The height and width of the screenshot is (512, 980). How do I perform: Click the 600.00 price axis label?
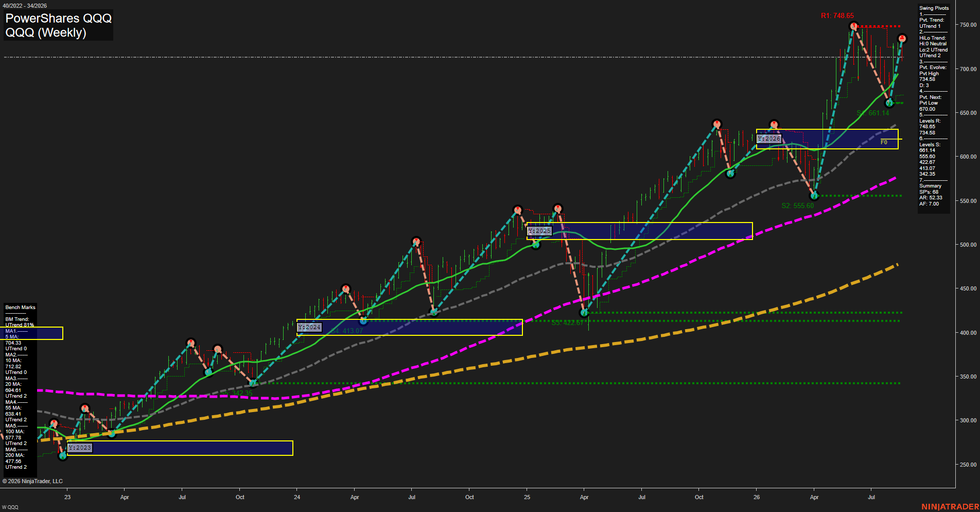[x=968, y=157]
